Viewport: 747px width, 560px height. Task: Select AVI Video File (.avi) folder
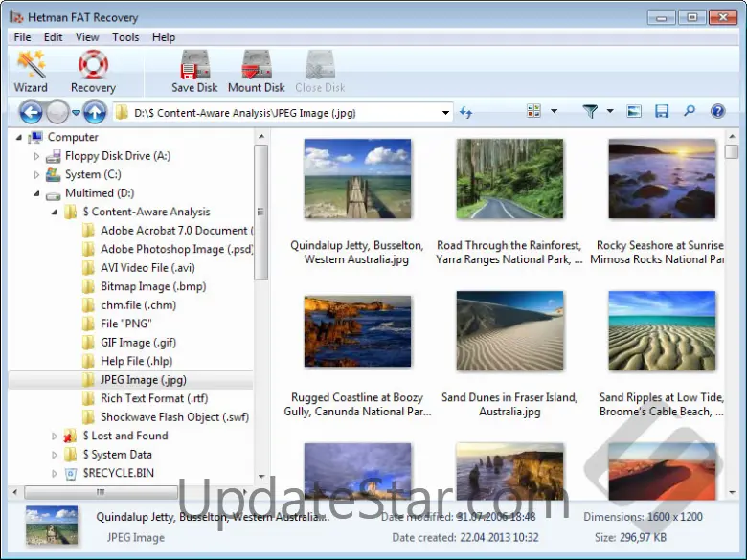coord(139,268)
